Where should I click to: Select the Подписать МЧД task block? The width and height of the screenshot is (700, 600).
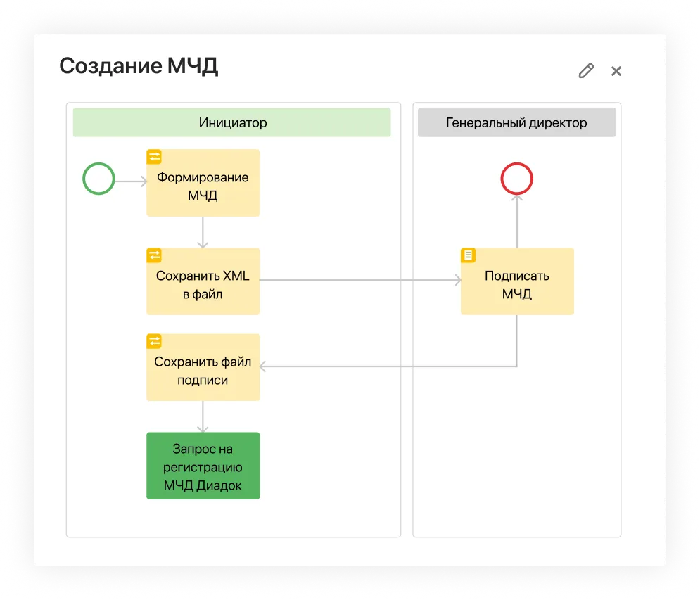pyautogui.click(x=517, y=285)
